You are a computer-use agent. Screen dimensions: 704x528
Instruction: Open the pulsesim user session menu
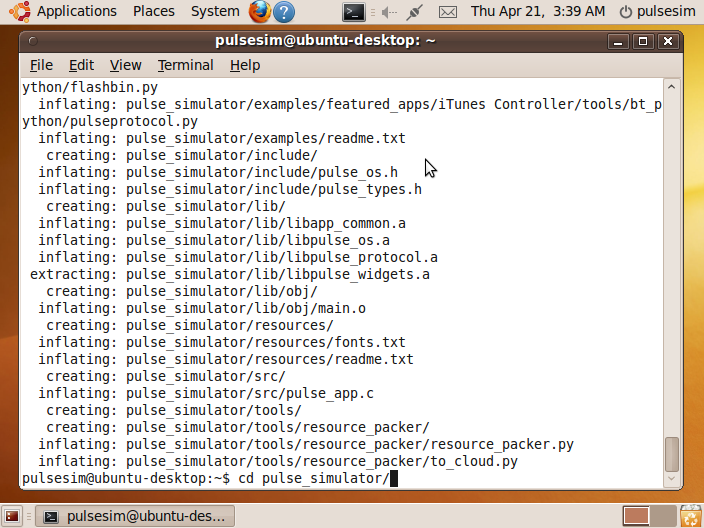(658, 12)
